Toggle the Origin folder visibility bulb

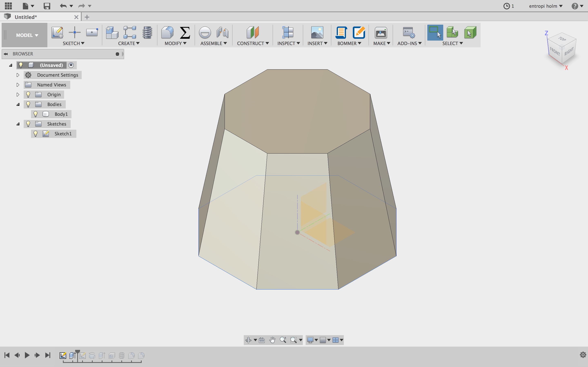click(28, 94)
